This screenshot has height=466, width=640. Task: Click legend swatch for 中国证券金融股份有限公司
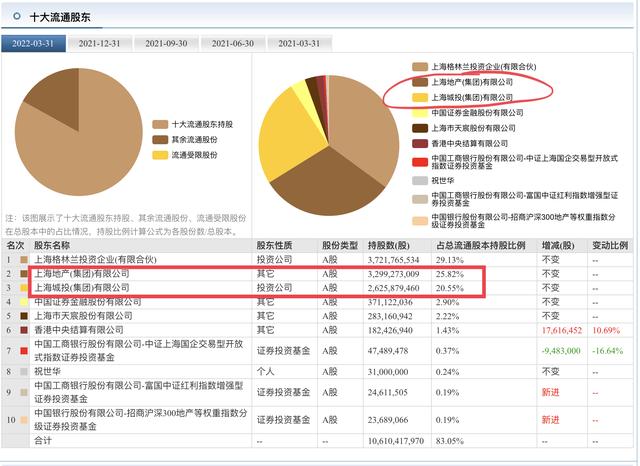tap(420, 113)
